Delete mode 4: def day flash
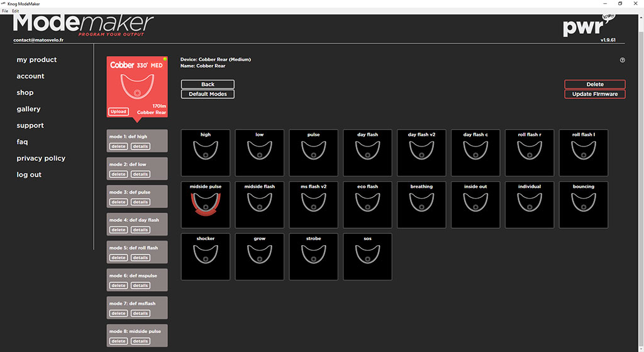This screenshot has height=352, width=644. coord(118,230)
